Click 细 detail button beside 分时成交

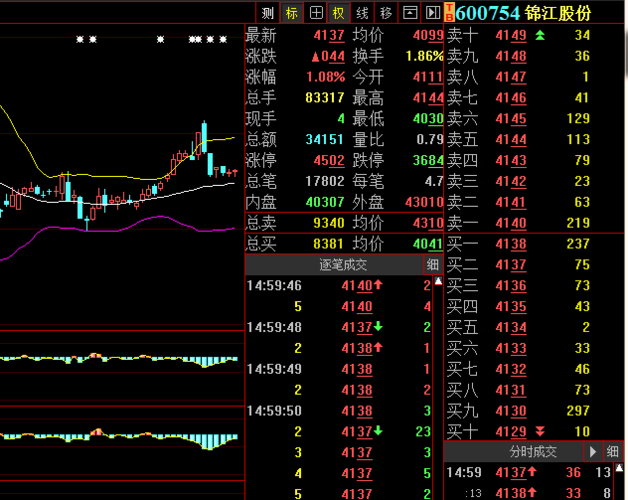(612, 452)
